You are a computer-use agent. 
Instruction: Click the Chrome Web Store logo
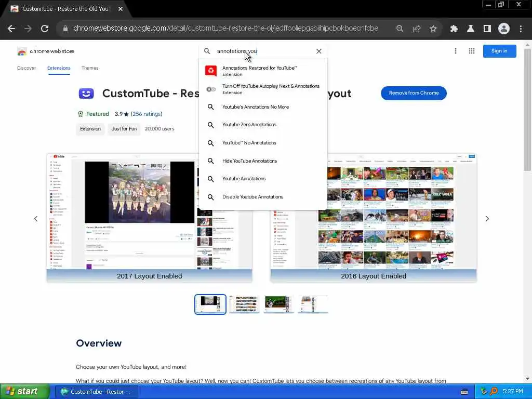[x=46, y=51]
